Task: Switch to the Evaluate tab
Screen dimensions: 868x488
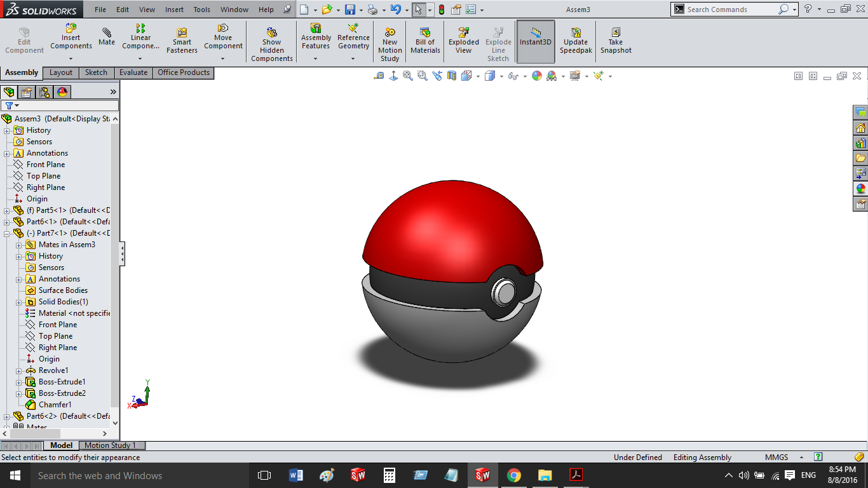Action: tap(133, 73)
